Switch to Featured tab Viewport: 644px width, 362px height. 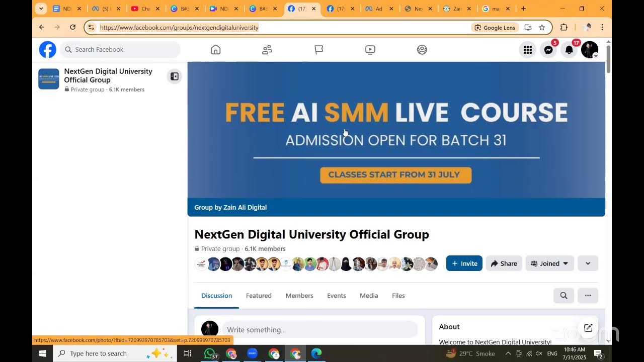259,296
